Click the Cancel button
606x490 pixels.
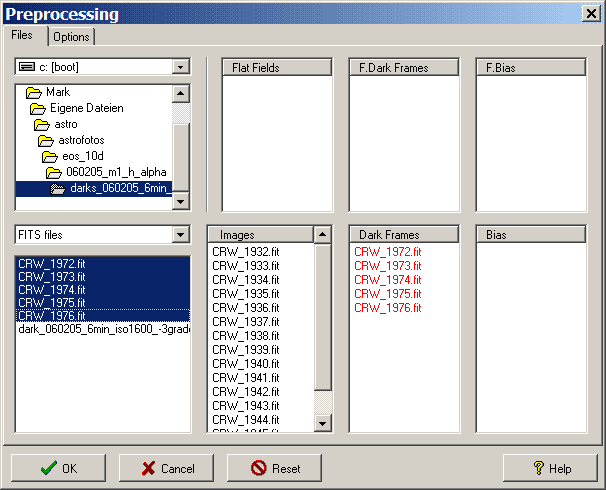(x=166, y=468)
